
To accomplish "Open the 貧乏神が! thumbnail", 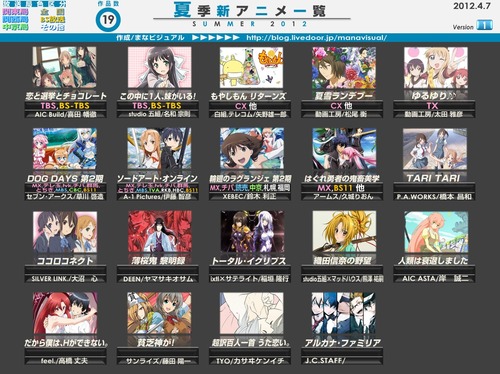I will click(x=159, y=313).
